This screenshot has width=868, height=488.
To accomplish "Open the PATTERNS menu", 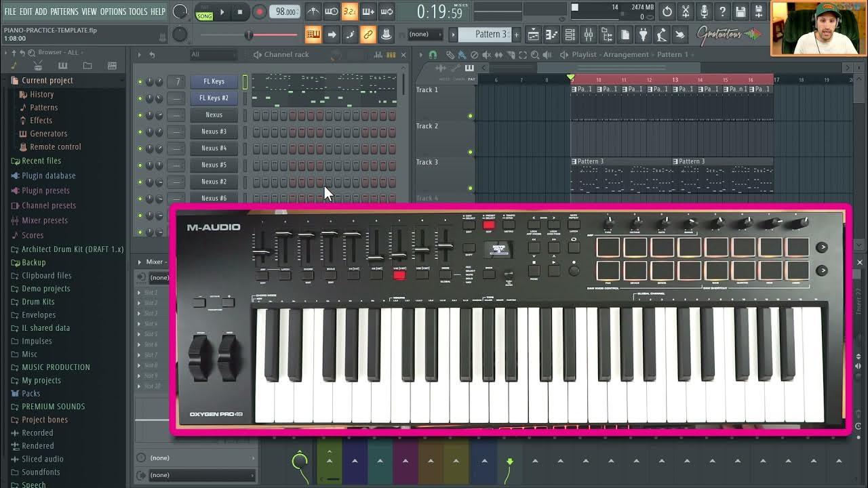I will tap(64, 12).
